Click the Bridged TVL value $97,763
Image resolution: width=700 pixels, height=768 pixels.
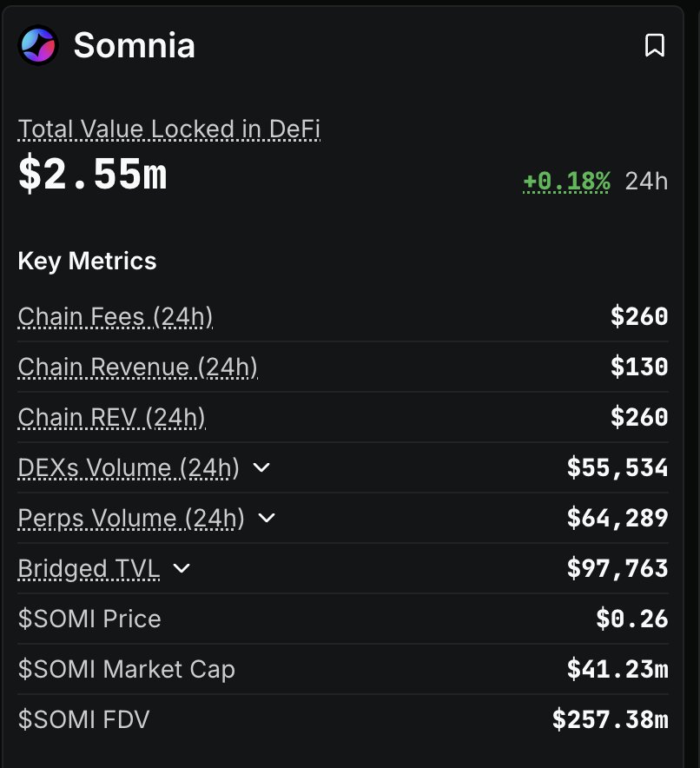(x=617, y=569)
